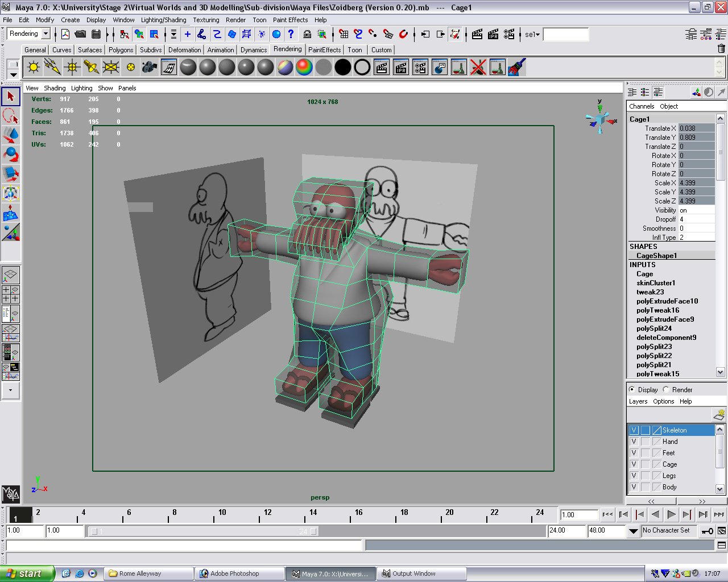The width and height of the screenshot is (728, 582).
Task: Click the red crossed-out flask shelf icon
Action: pos(478,68)
